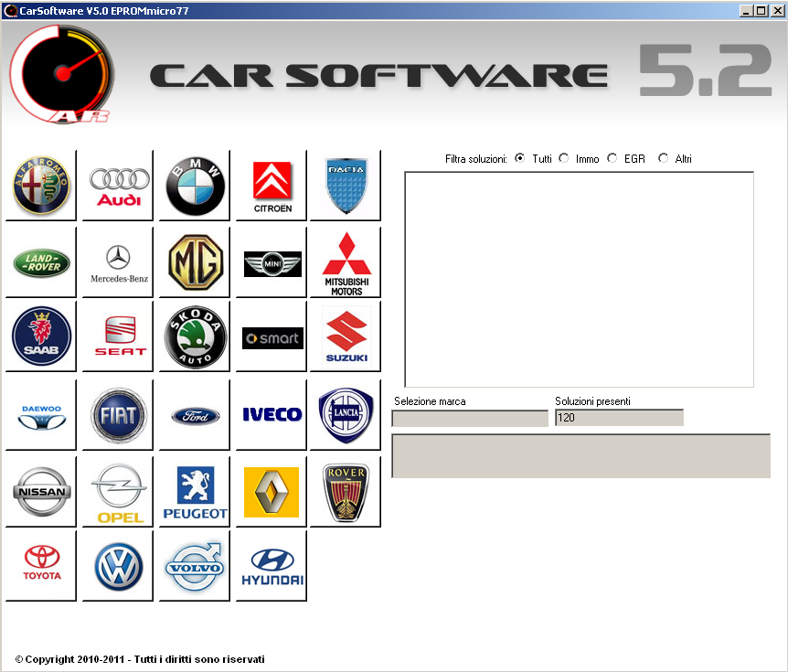Pick the Opel brand logo
Viewport: 788px width, 672px height.
point(118,492)
